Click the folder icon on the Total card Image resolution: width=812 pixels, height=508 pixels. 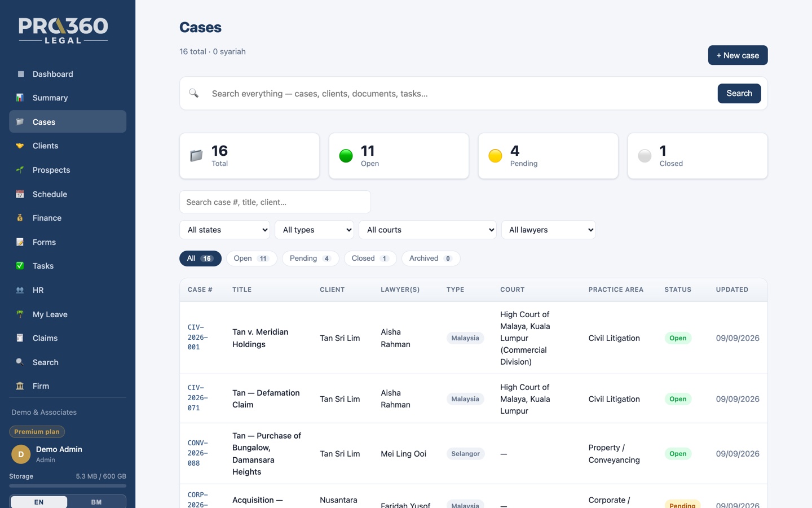tap(196, 156)
